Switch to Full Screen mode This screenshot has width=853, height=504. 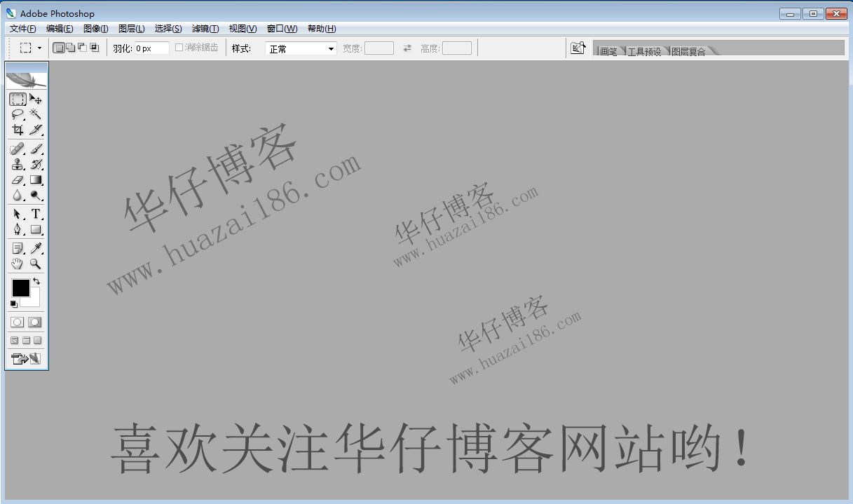point(38,341)
